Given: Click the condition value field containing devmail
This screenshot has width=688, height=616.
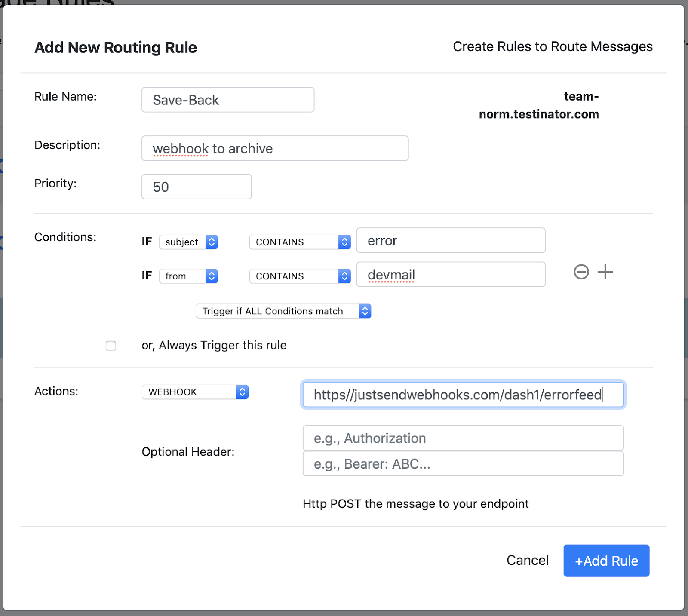Looking at the screenshot, I should tap(451, 275).
